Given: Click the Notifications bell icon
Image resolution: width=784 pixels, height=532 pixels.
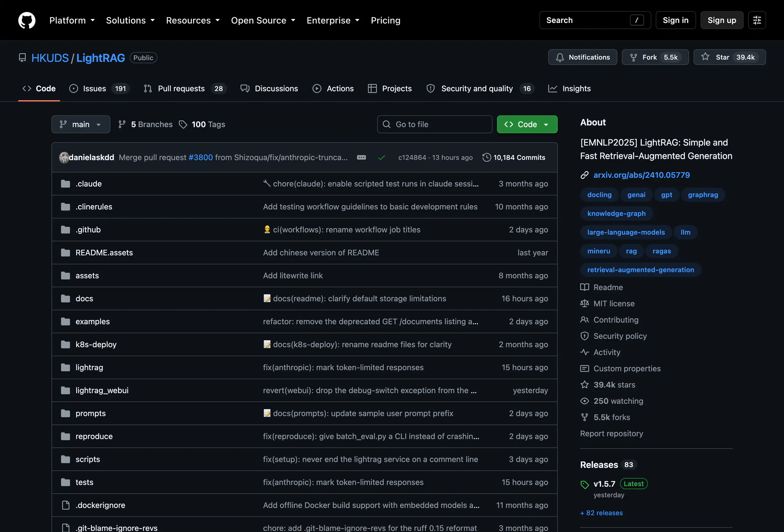Looking at the screenshot, I should click(x=560, y=57).
